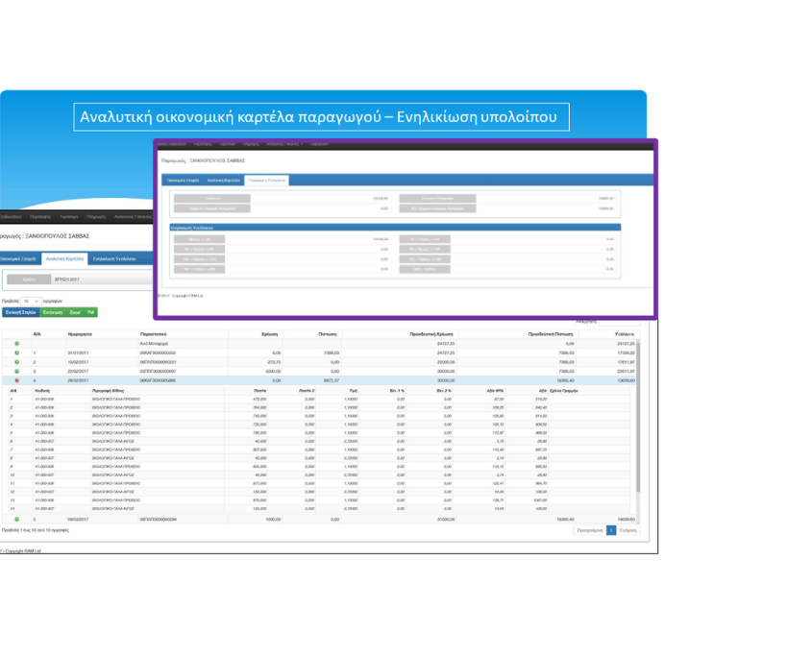
Task: Collapse row 4 with the red icon
Action: click(x=16, y=380)
